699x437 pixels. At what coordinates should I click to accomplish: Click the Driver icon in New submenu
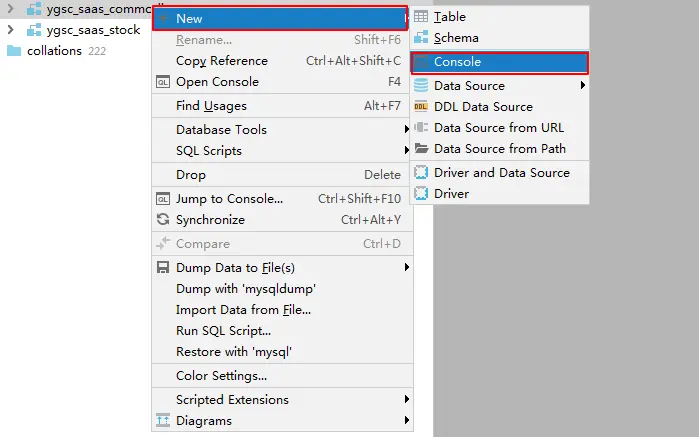point(421,194)
